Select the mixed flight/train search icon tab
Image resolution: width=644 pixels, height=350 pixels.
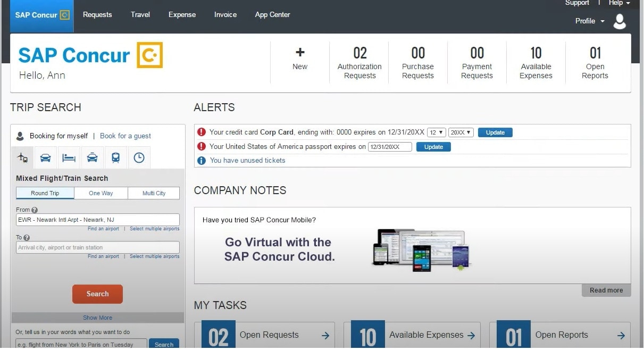click(x=22, y=158)
